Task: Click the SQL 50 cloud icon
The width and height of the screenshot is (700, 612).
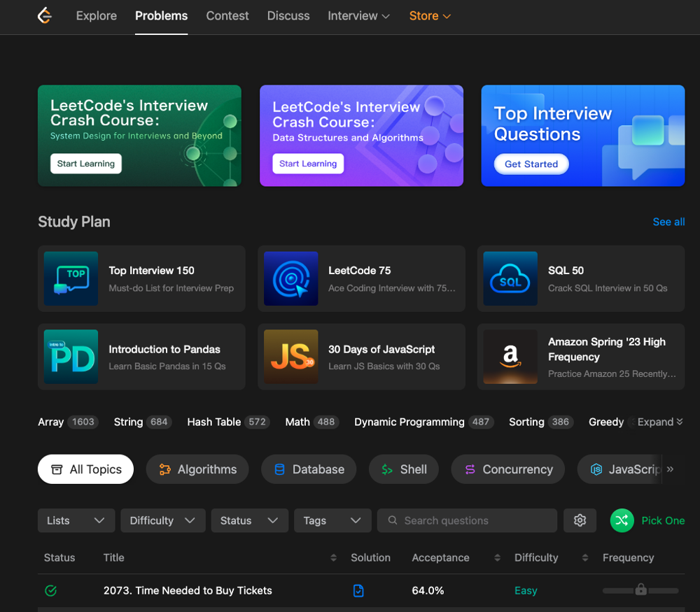Action: pos(510,278)
